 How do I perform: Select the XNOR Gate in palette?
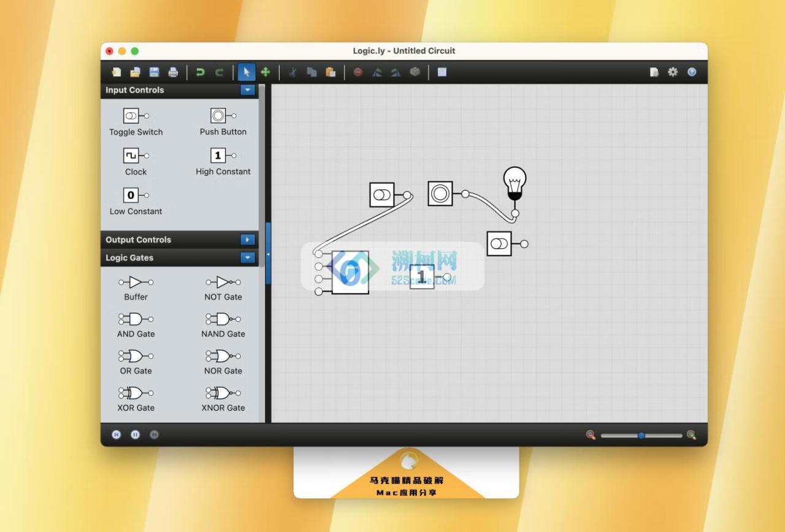tap(223, 399)
